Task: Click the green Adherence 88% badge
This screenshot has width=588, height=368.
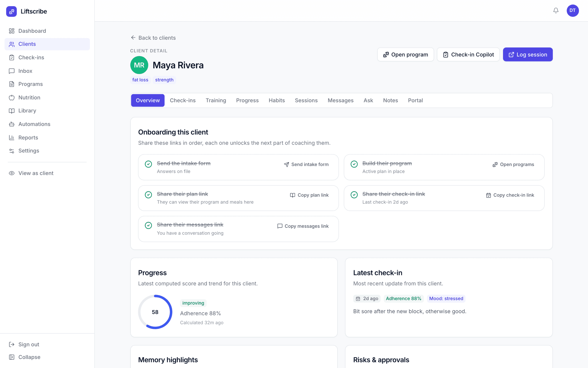Action: click(403, 299)
